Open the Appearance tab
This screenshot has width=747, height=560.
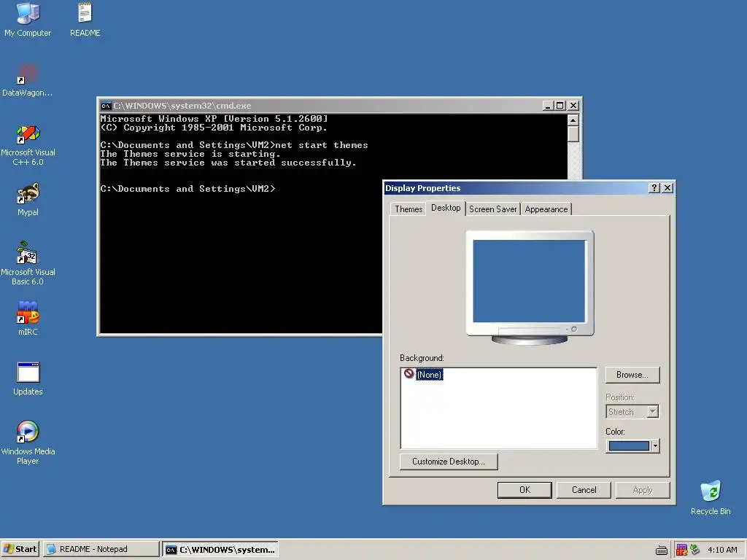546,209
